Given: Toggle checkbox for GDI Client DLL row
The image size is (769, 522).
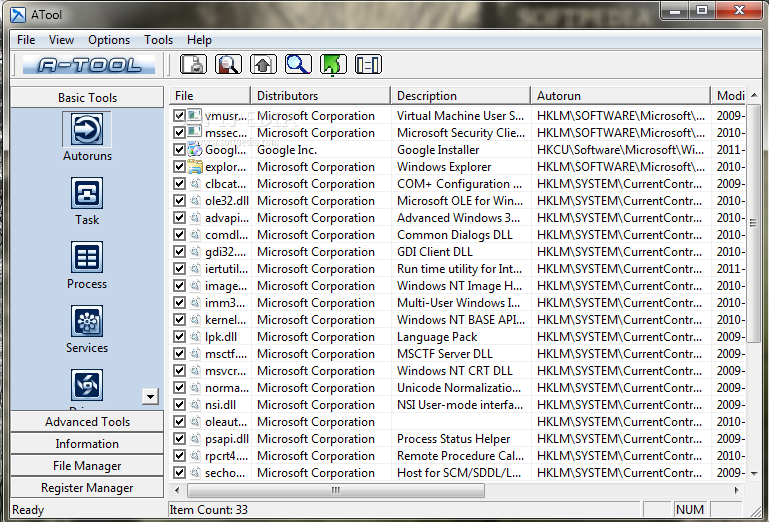Looking at the screenshot, I should coord(179,252).
